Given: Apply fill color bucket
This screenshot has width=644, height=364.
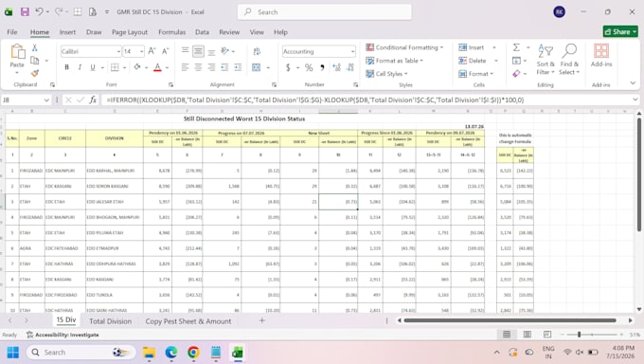Looking at the screenshot, I should pos(137,67).
